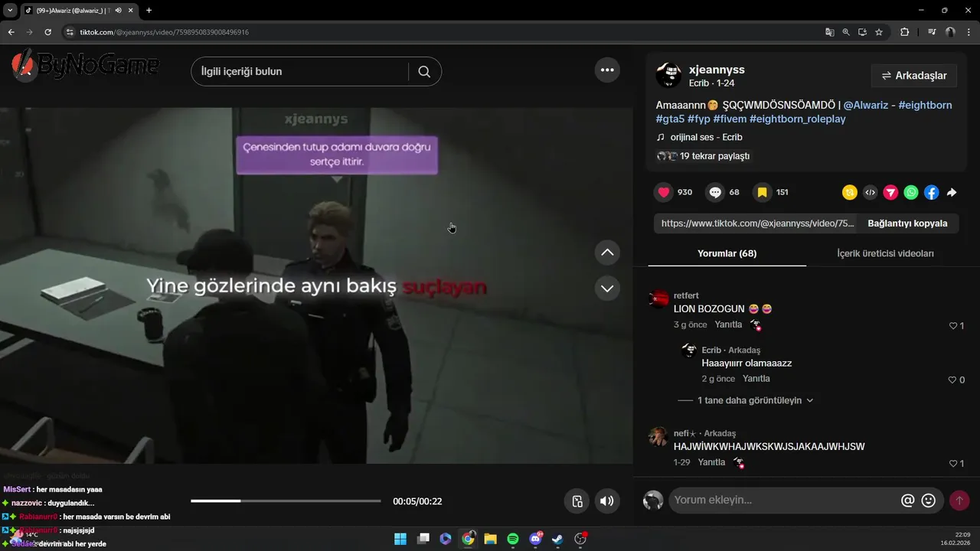Image resolution: width=980 pixels, height=551 pixels.
Task: Open the tab search dropdown arrow
Action: [10, 11]
